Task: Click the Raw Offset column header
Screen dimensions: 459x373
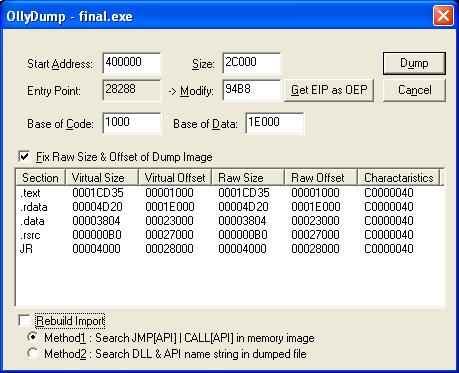Action: pyautogui.click(x=321, y=178)
